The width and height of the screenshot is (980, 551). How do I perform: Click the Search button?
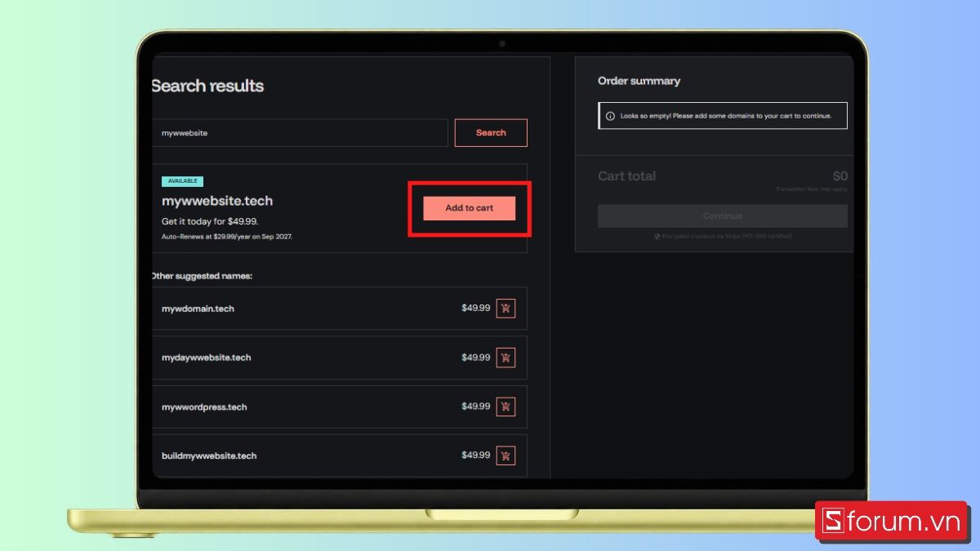[x=491, y=133]
